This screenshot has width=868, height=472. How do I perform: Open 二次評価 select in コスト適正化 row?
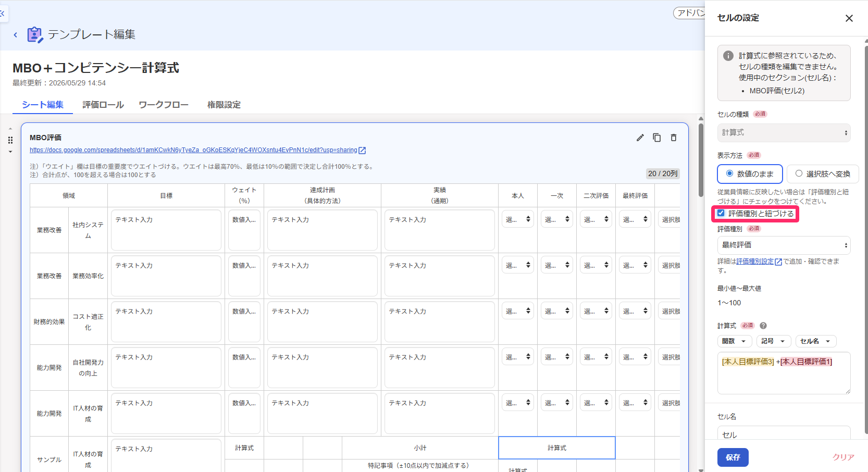click(x=596, y=312)
